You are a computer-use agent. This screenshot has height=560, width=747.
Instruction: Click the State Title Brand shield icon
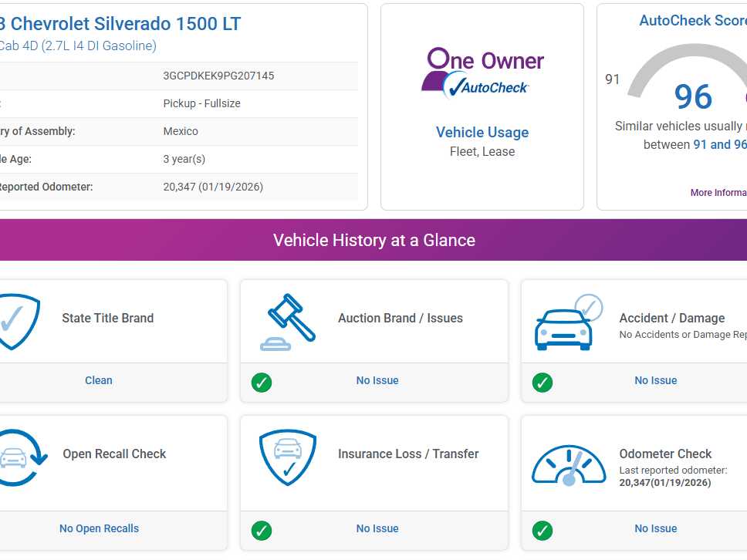(15, 322)
